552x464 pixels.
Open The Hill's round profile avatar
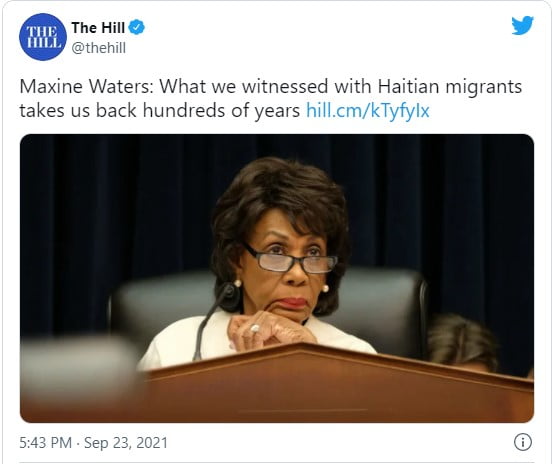pyautogui.click(x=43, y=37)
